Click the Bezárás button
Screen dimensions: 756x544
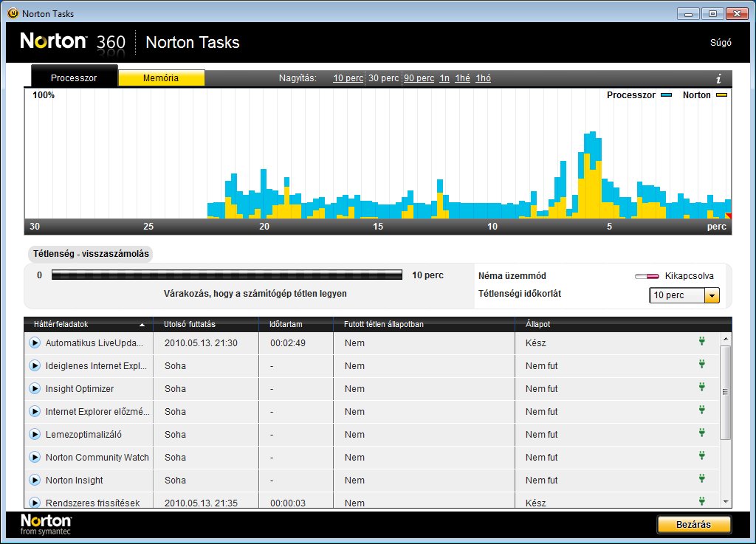click(x=693, y=524)
